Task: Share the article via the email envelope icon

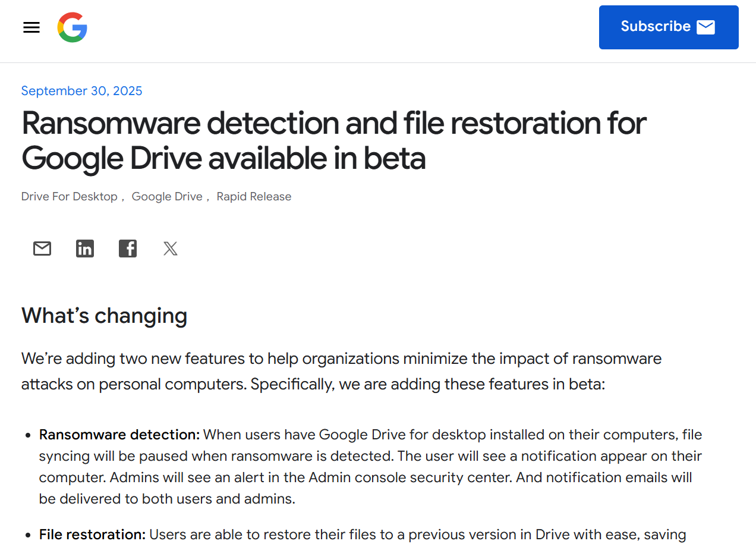Action: click(42, 249)
